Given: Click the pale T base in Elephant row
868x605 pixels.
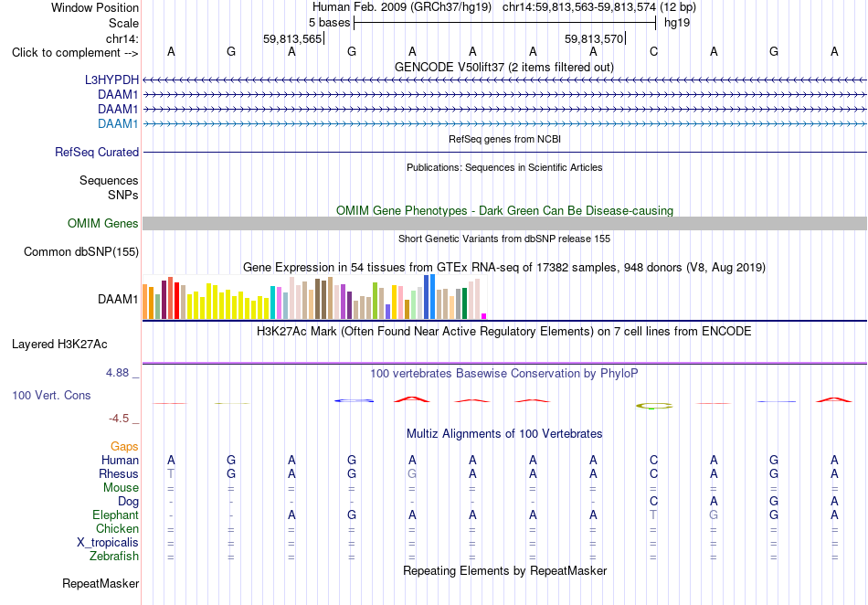Looking at the screenshot, I should (654, 515).
